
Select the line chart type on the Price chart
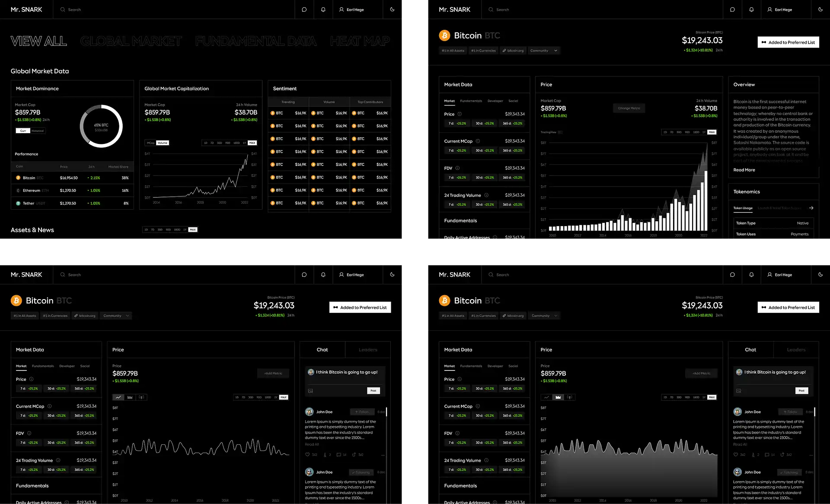tap(118, 397)
